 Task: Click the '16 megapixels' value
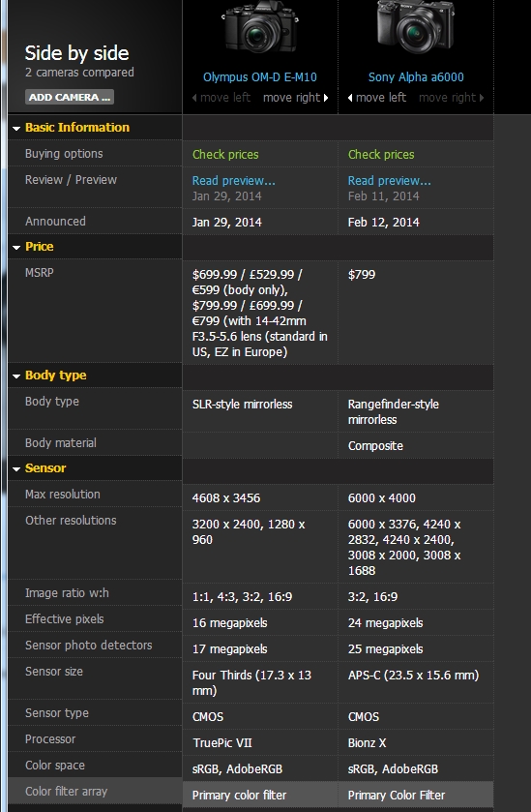[230, 622]
